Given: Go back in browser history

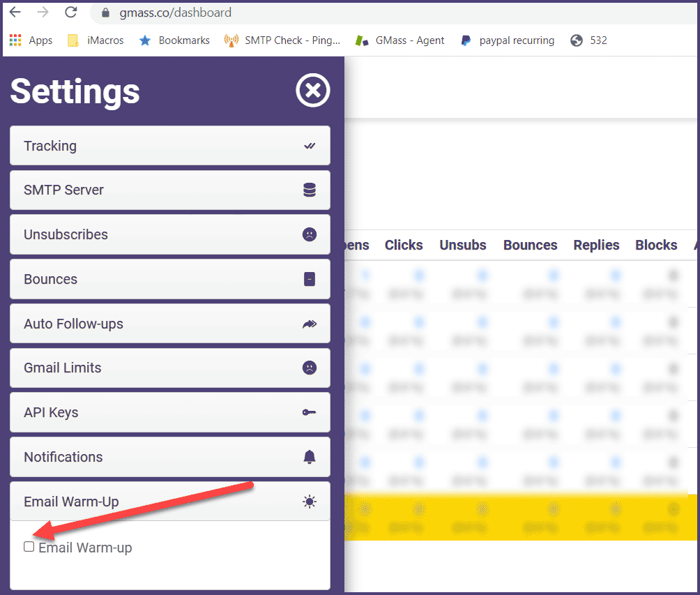Looking at the screenshot, I should (x=15, y=12).
